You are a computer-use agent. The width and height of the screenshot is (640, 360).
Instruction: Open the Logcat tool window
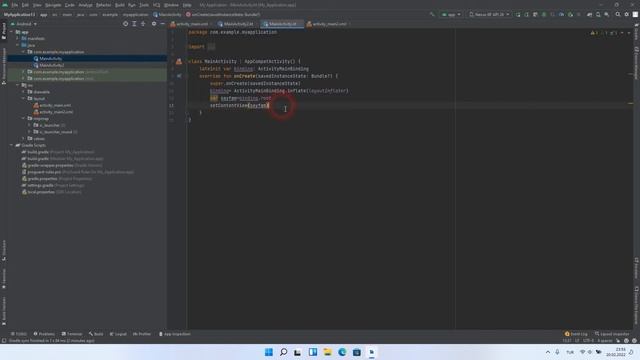(x=118, y=334)
